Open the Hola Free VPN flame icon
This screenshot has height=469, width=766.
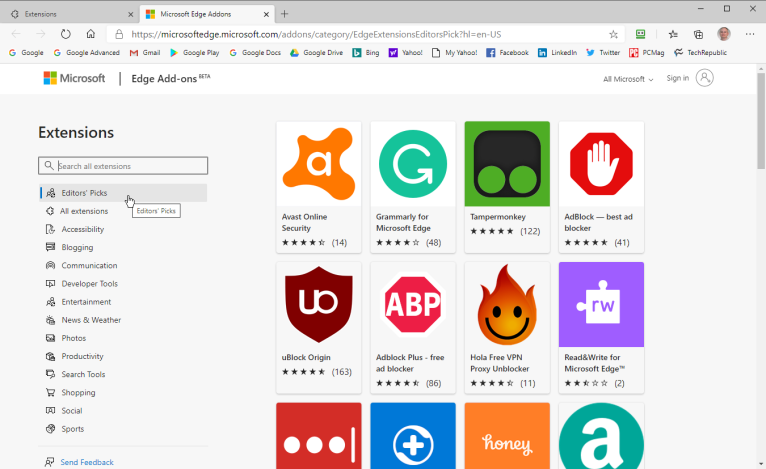click(507, 304)
